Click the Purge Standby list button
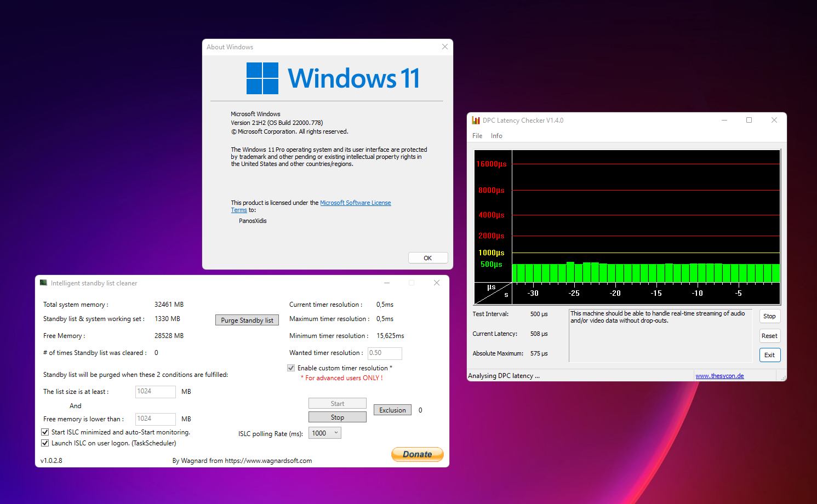Image resolution: width=817 pixels, height=504 pixels. point(247,320)
